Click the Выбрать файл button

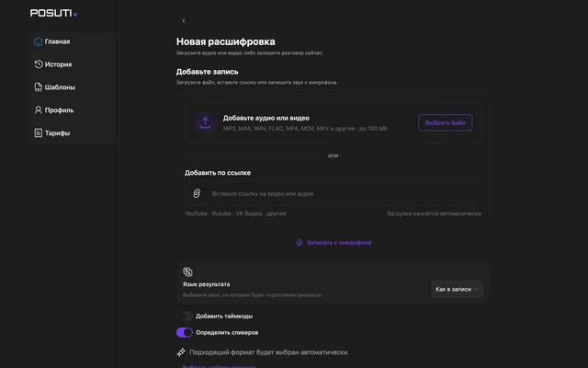[x=445, y=122]
